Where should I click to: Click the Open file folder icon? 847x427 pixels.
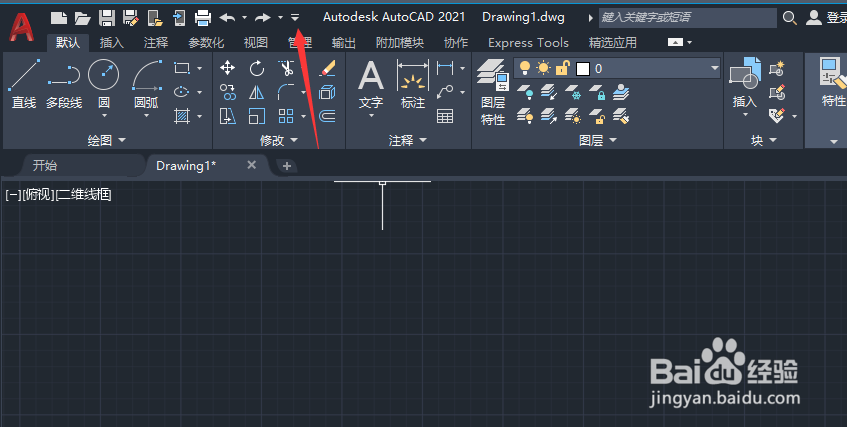83,18
